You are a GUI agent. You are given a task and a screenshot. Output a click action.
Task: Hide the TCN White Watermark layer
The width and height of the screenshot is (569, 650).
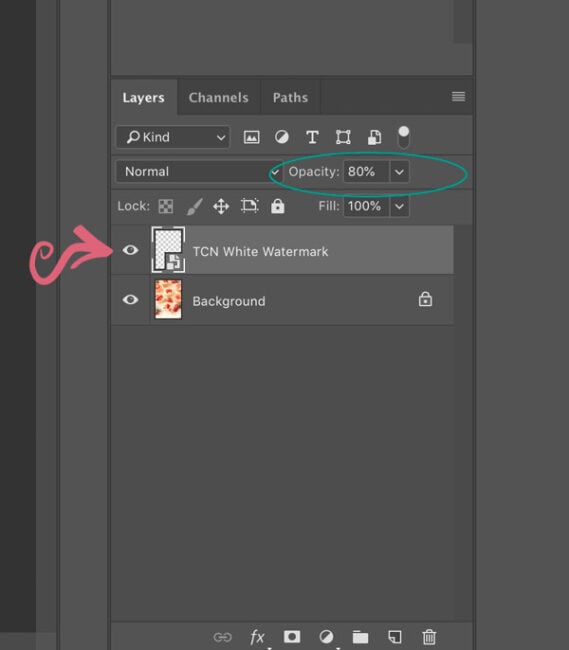point(130,250)
